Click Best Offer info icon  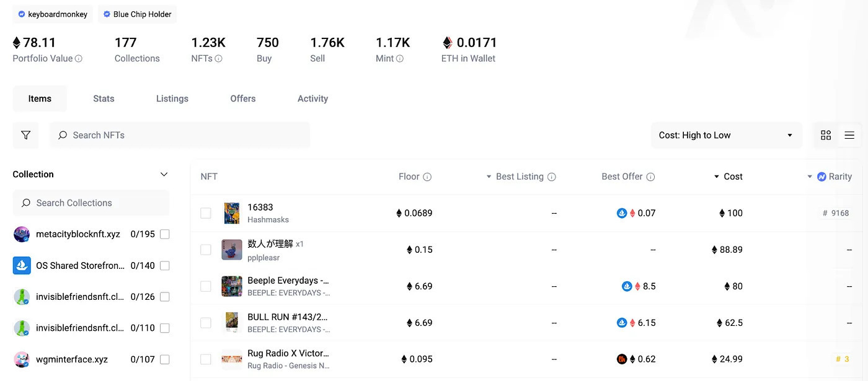pos(650,177)
